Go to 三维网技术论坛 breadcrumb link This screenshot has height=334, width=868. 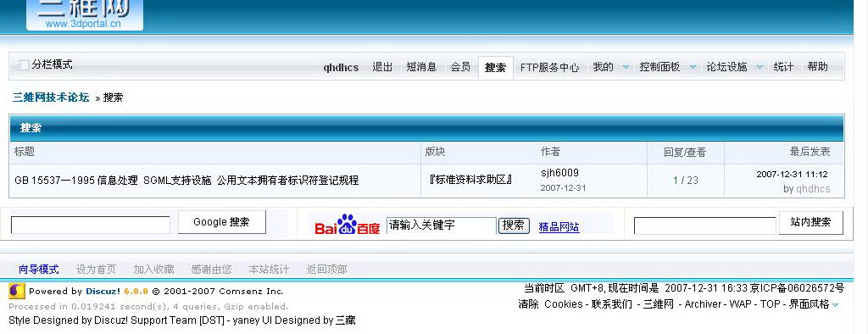point(51,97)
